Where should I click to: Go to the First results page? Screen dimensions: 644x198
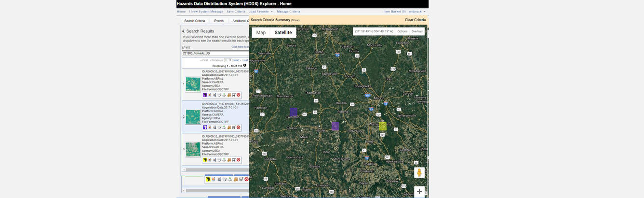tap(204, 60)
